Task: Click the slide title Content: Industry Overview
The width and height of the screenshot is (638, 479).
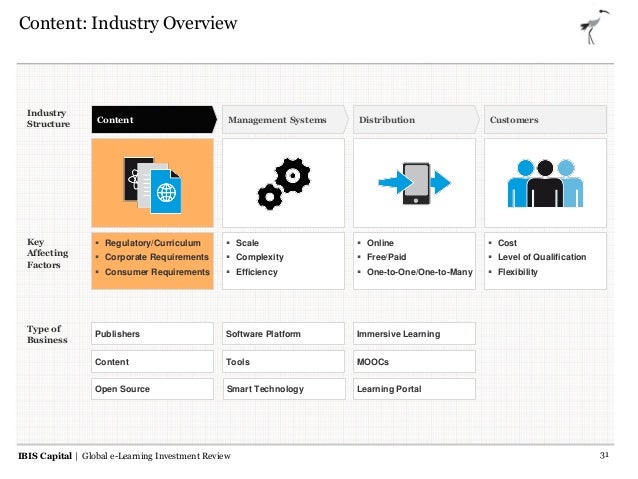Action: (x=128, y=23)
